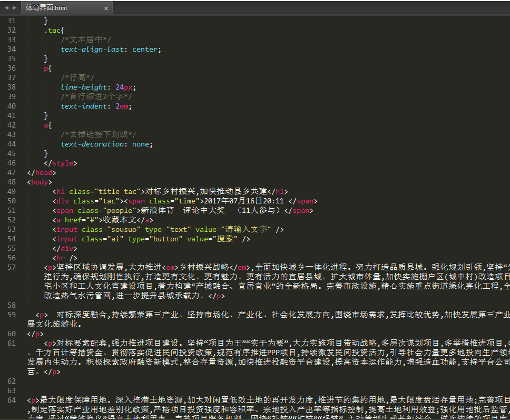Click the closing </style> tag
510x420 pixels.
pos(61,163)
